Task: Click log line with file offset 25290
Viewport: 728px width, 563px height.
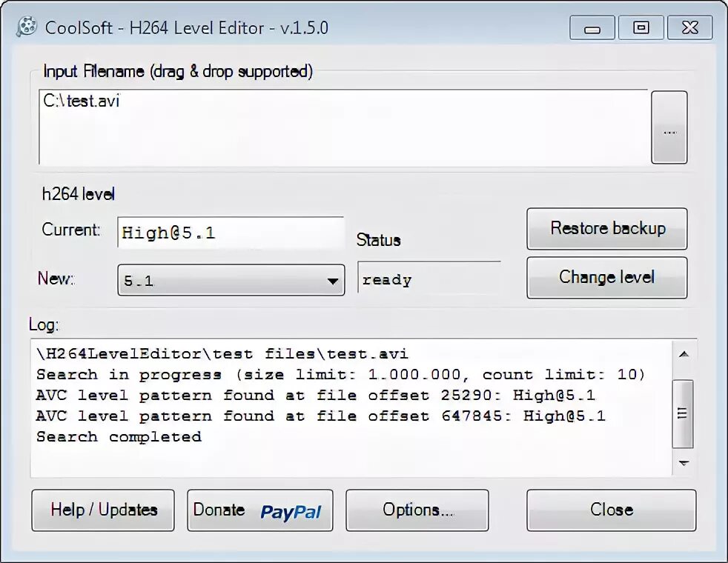Action: (316, 396)
